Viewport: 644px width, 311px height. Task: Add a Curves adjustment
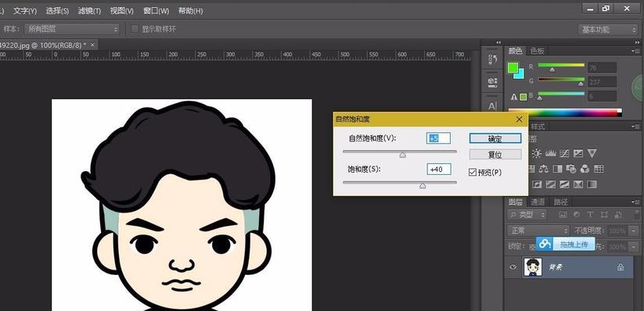(x=564, y=153)
